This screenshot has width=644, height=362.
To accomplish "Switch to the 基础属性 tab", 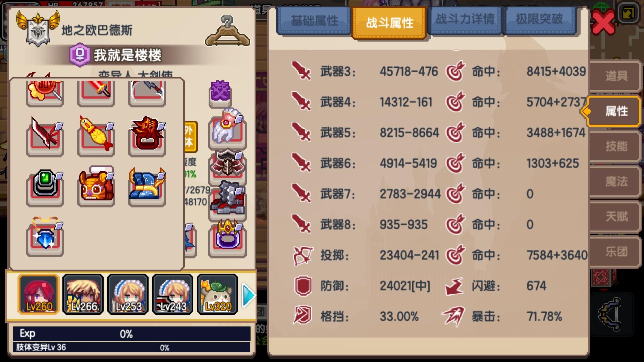I will click(314, 21).
